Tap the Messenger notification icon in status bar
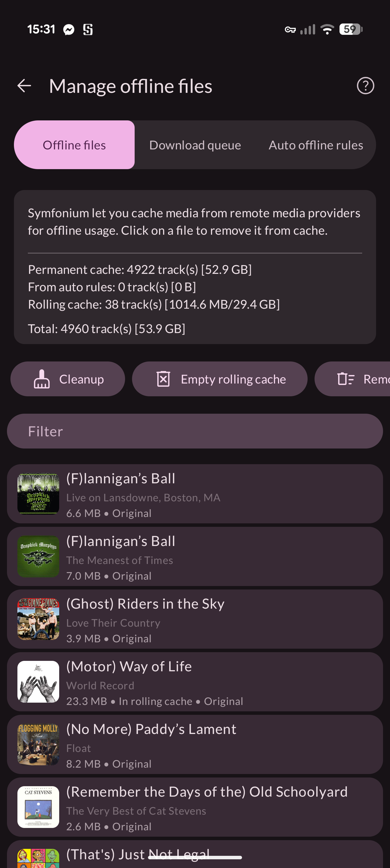This screenshot has width=390, height=868. tap(69, 30)
